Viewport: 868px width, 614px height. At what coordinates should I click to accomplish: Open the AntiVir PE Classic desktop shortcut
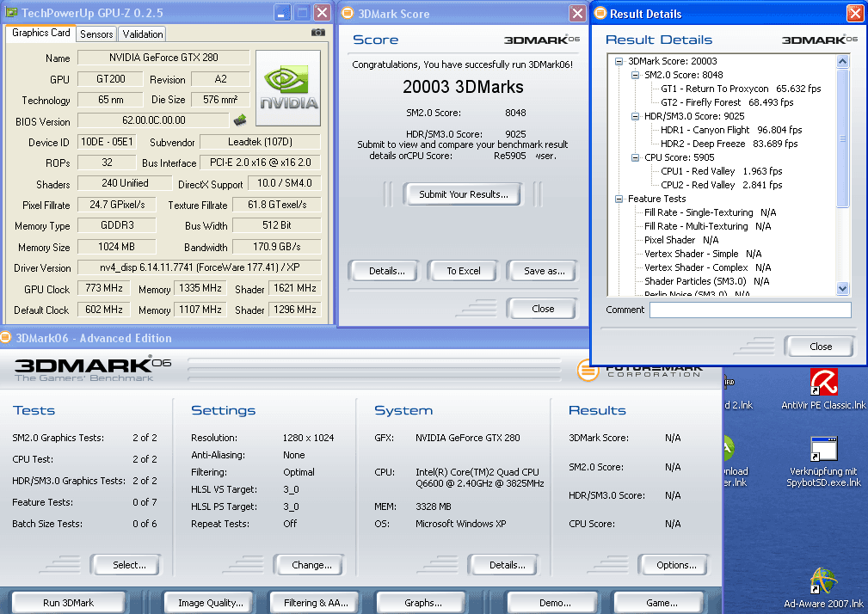823,390
